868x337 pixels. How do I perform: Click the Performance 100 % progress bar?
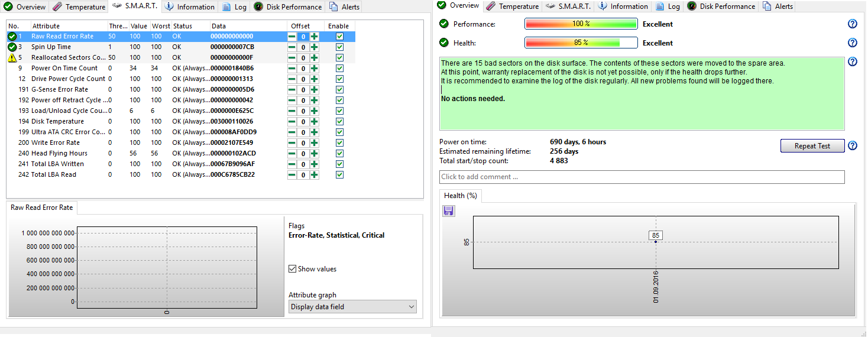click(581, 24)
